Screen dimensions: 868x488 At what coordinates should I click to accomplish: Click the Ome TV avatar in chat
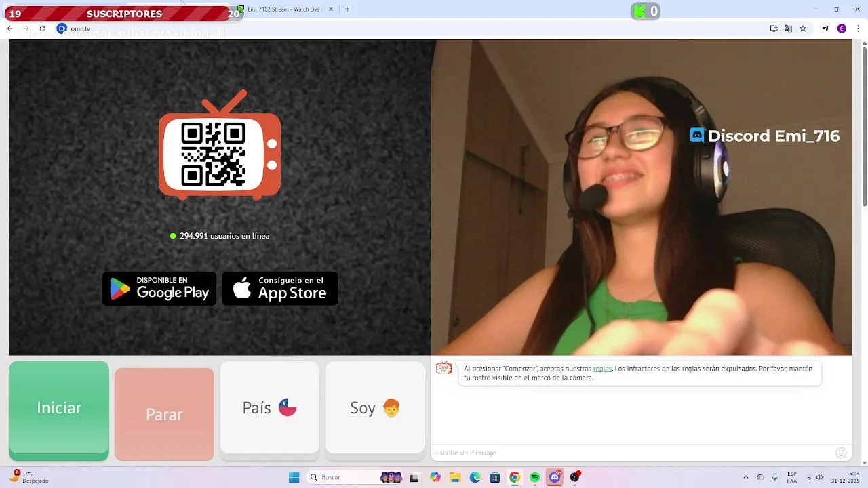[x=443, y=368]
